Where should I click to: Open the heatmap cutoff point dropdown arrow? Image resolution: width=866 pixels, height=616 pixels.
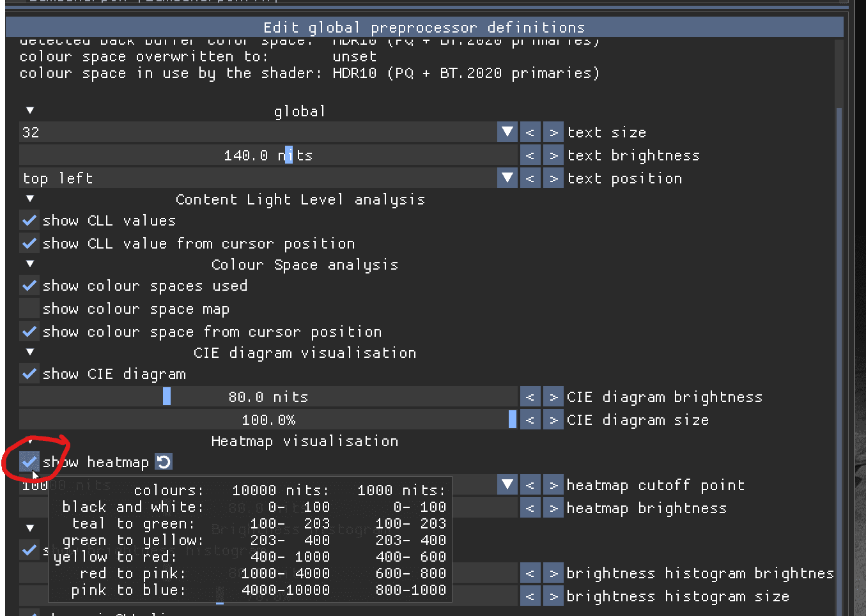point(507,485)
